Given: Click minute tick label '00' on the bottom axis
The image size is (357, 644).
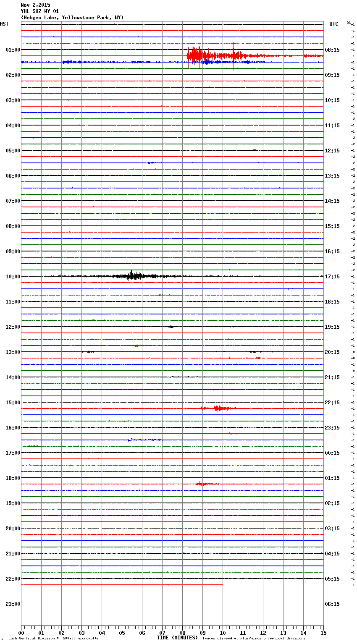Looking at the screenshot, I should [x=21, y=633].
